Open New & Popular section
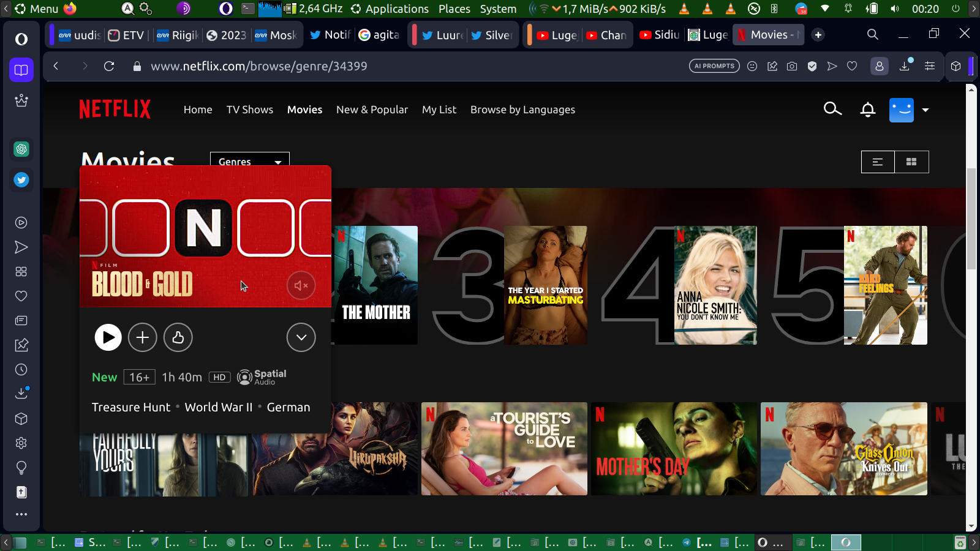980x551 pixels. [372, 110]
